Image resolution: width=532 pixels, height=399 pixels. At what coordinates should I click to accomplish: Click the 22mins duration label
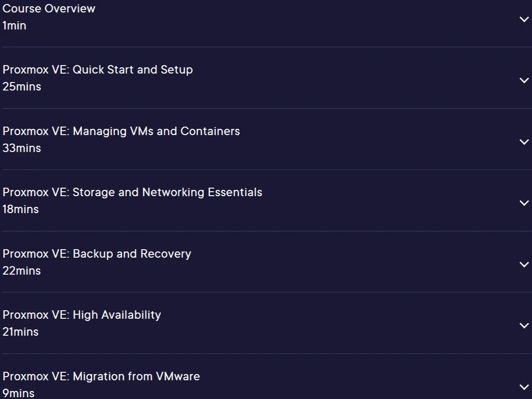22,271
